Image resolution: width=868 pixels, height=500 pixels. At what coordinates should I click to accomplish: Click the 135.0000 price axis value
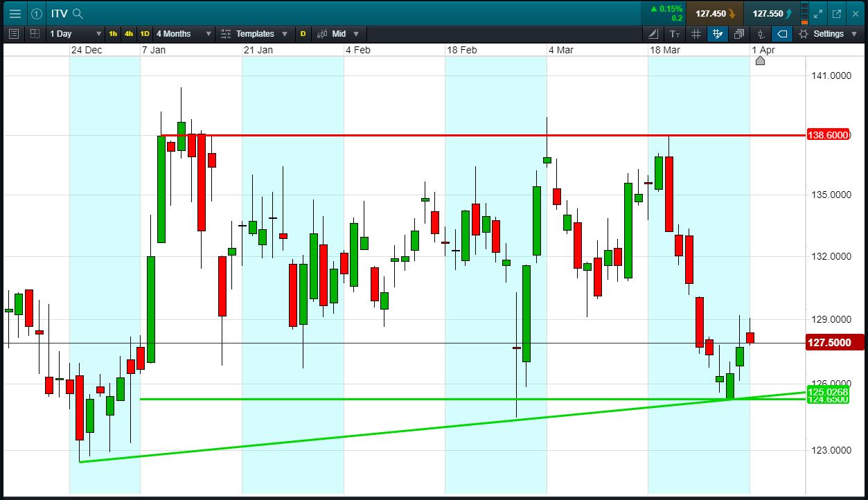click(831, 195)
